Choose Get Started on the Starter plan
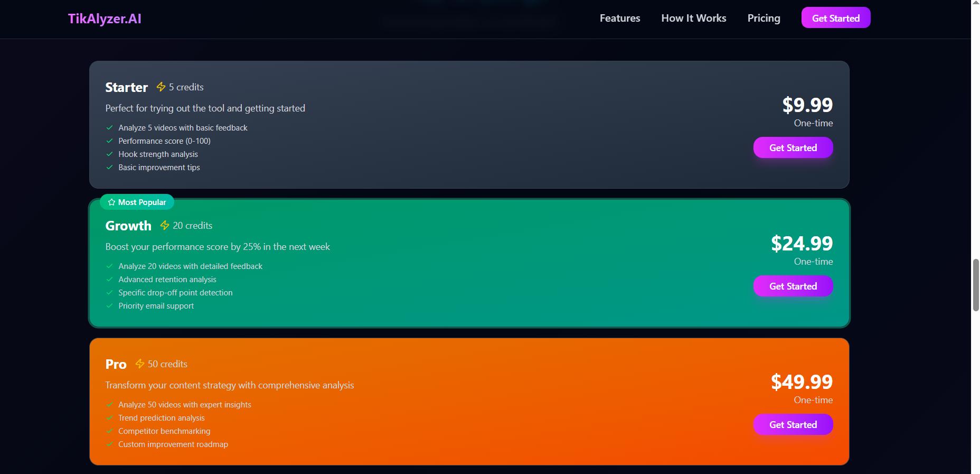The width and height of the screenshot is (980, 474). [x=793, y=147]
